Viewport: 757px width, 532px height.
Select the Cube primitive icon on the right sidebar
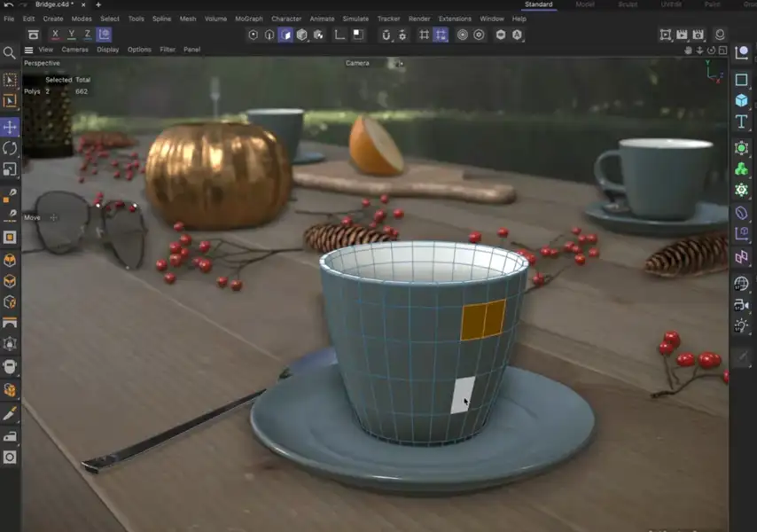click(741, 99)
